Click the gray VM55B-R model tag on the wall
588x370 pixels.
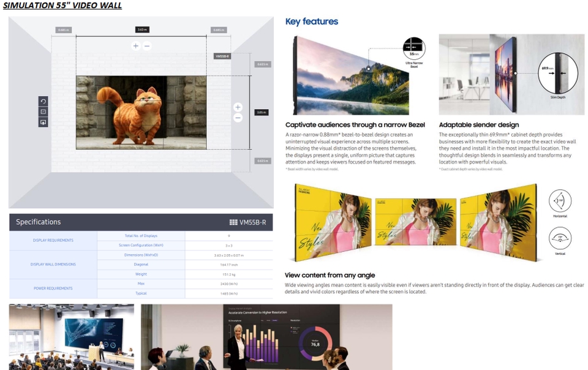tap(222, 56)
